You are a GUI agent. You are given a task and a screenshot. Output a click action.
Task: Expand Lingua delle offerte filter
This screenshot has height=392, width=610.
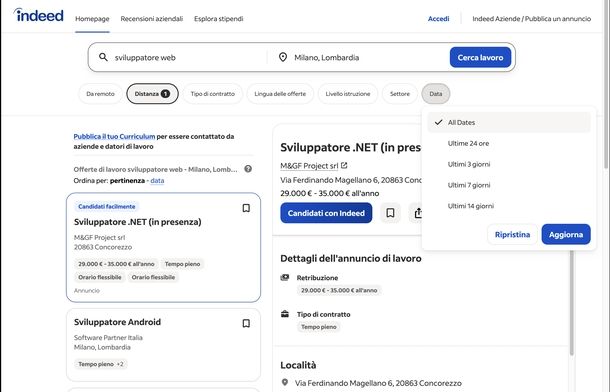point(280,94)
